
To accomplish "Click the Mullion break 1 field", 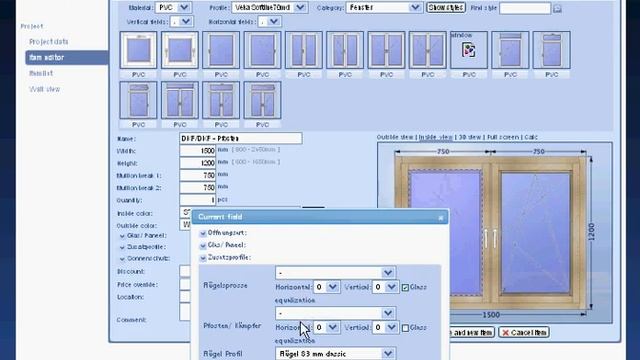I will tap(198, 175).
